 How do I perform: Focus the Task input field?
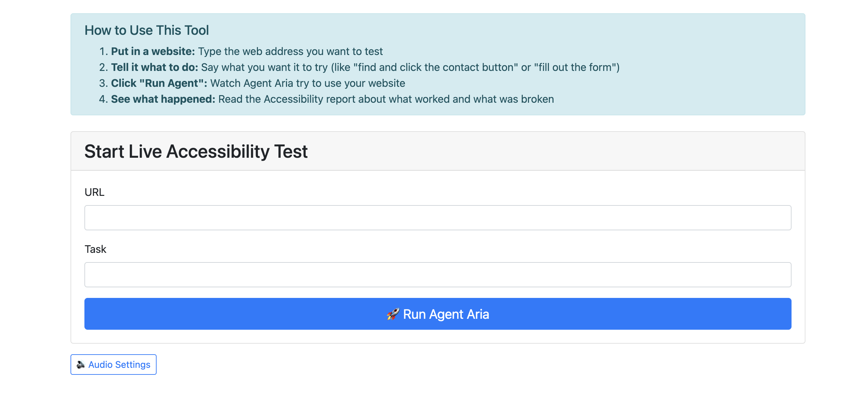pos(438,275)
